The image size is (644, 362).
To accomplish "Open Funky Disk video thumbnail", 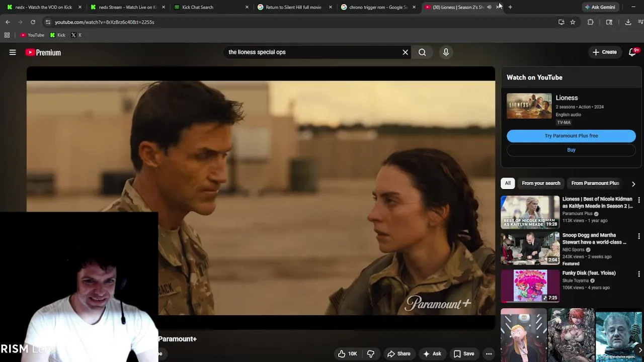I will click(530, 286).
